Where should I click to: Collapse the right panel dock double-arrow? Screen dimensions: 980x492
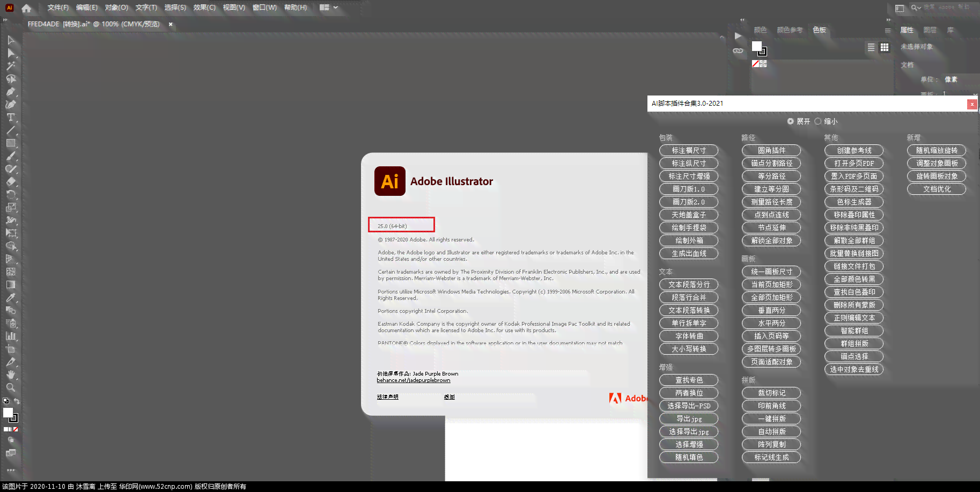[x=888, y=20]
